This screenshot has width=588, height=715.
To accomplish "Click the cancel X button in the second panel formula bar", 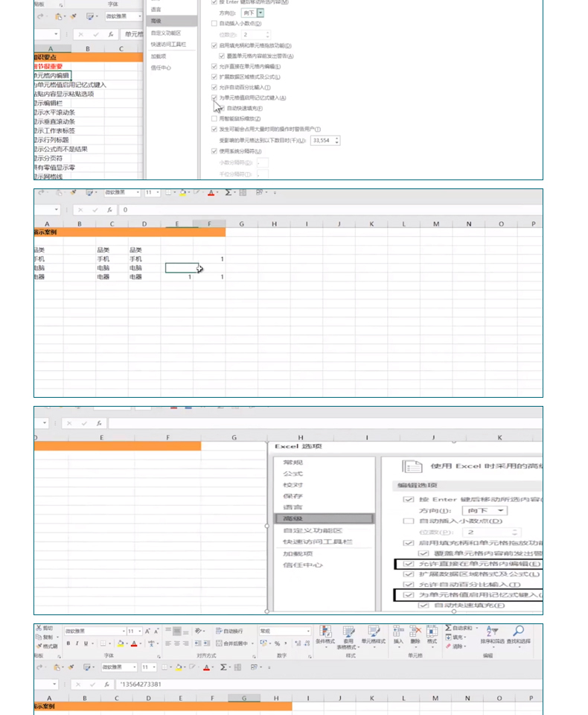I will (x=80, y=210).
